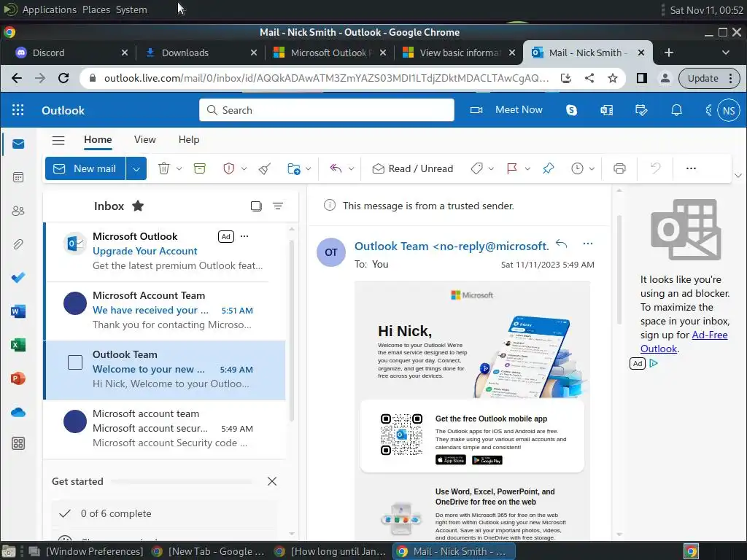Open notifications bell in header
Viewport: 747px width, 560px height.
pos(676,110)
